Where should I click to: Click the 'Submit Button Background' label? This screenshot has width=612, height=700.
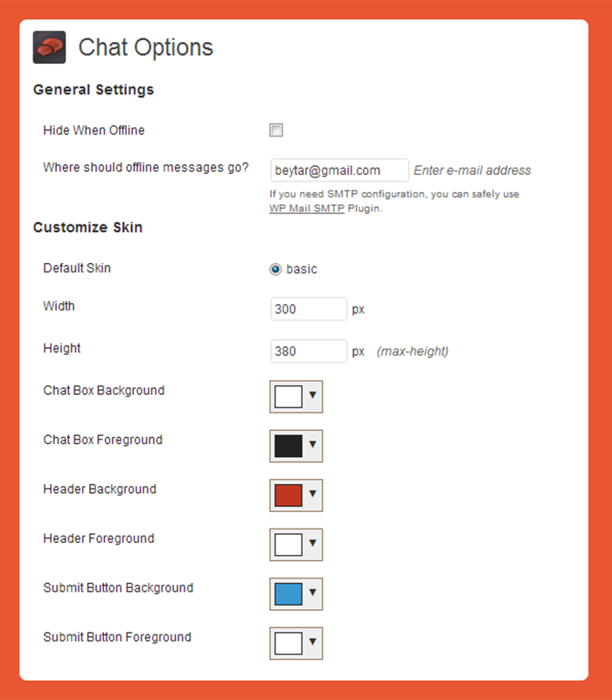tap(118, 588)
